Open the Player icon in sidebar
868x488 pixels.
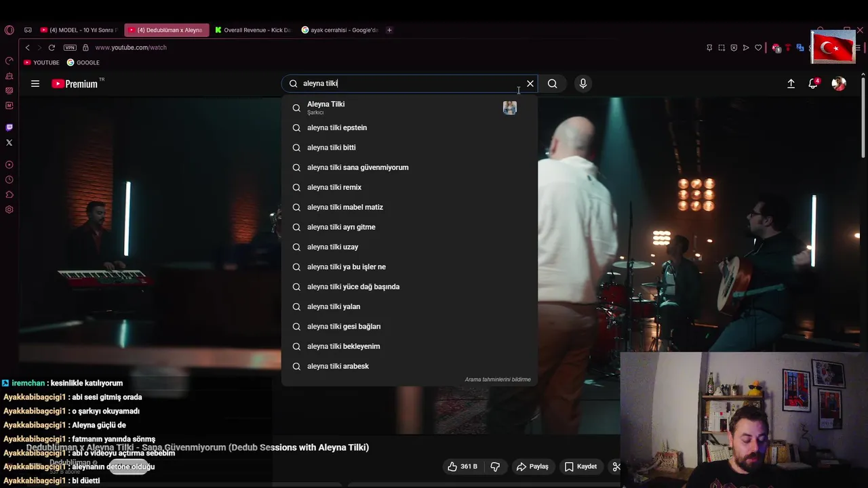tap(9, 165)
